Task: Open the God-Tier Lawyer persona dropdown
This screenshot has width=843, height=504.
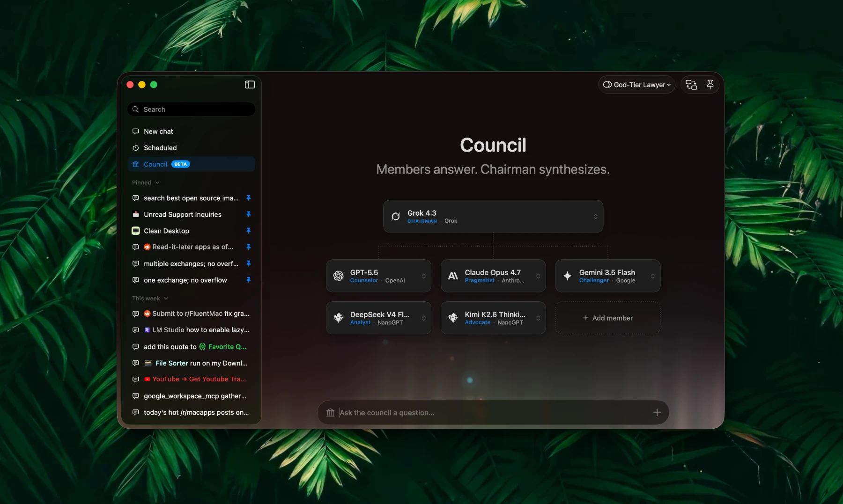Action: coord(636,85)
